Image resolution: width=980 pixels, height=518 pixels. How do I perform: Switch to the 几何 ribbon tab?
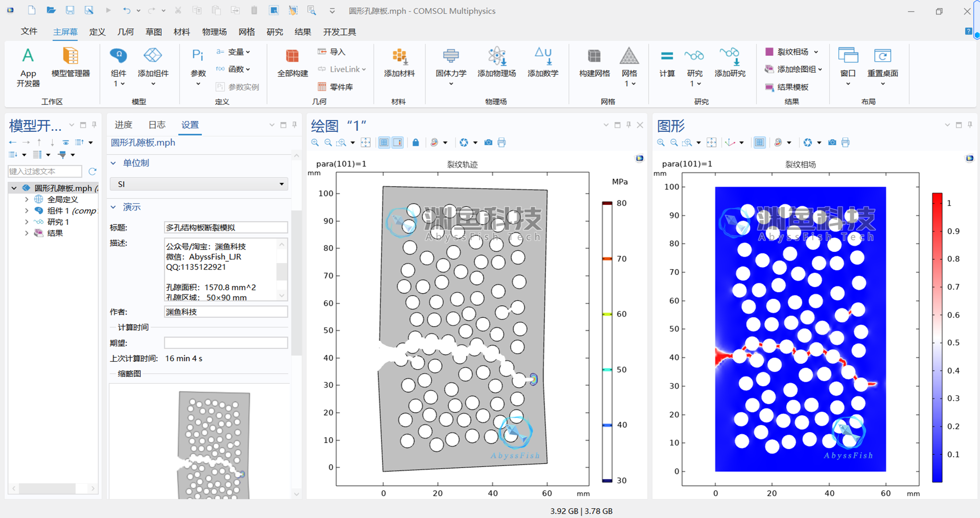[126, 31]
